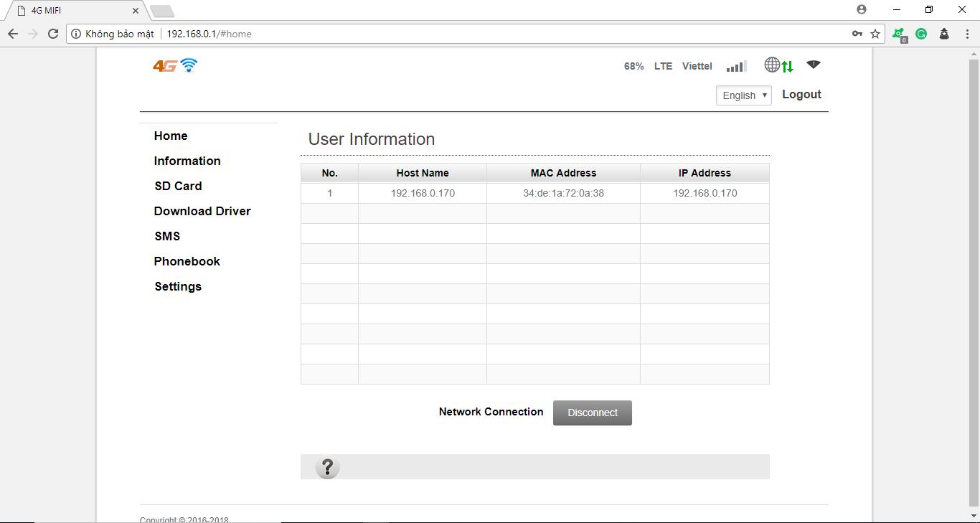
Task: Click the scrollbar down arrow
Action: pyautogui.click(x=974, y=517)
